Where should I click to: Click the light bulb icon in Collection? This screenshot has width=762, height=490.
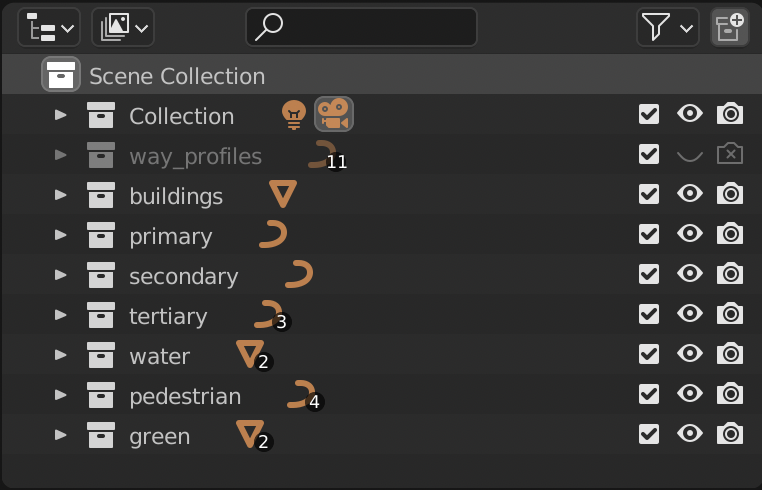pyautogui.click(x=294, y=115)
